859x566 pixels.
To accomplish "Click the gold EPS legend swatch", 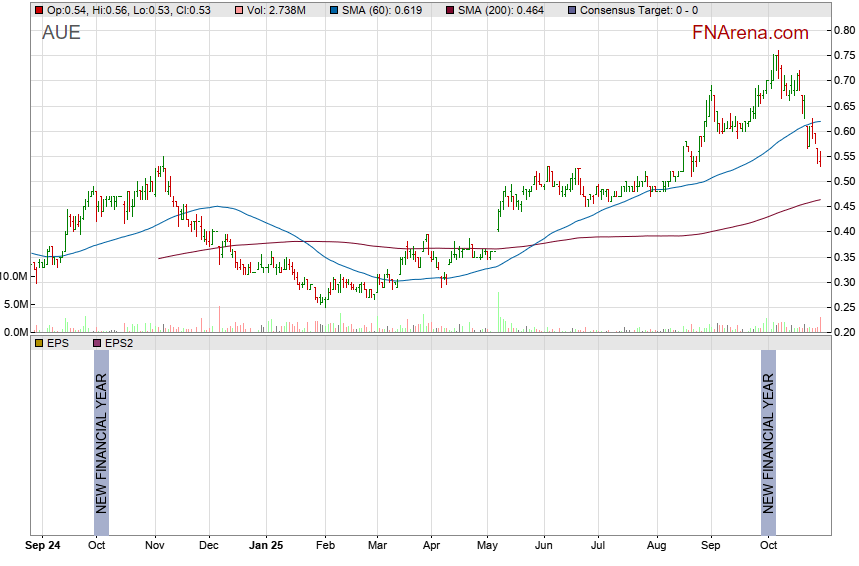I will pos(39,343).
